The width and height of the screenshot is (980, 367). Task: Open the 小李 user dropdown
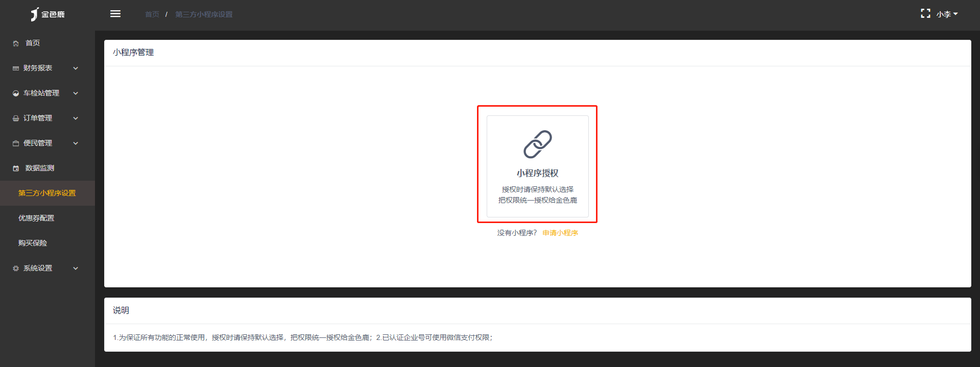[947, 14]
